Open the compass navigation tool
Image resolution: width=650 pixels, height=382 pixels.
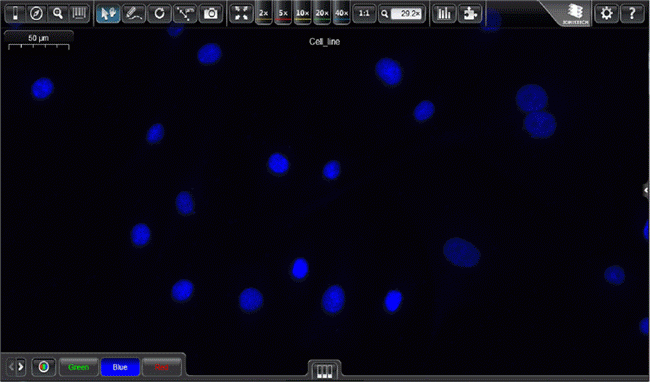36,14
